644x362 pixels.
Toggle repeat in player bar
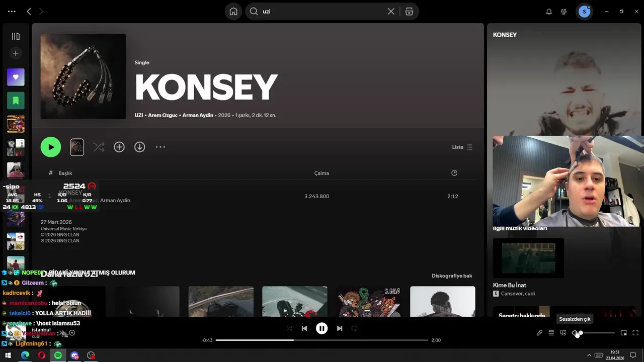coord(355,328)
